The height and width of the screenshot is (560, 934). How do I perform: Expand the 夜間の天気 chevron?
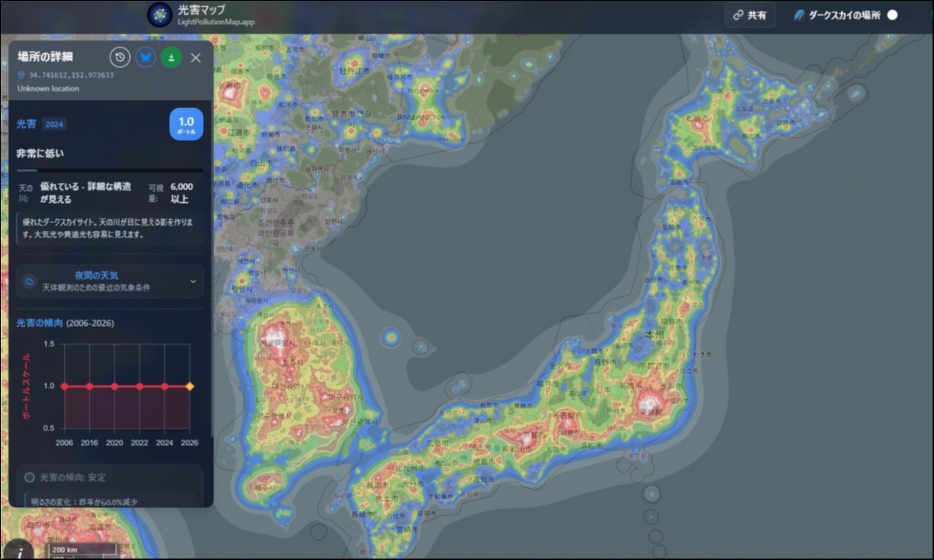pos(193,281)
